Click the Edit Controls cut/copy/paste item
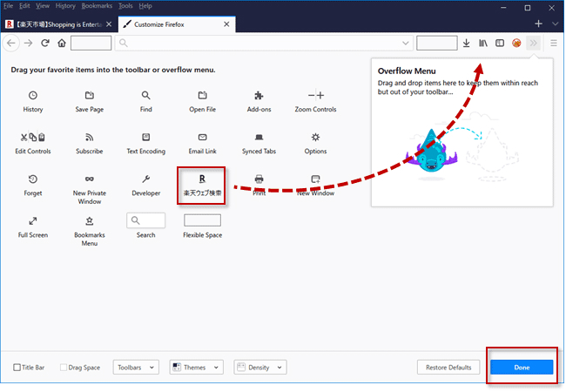The width and height of the screenshot is (566, 392). point(33,144)
